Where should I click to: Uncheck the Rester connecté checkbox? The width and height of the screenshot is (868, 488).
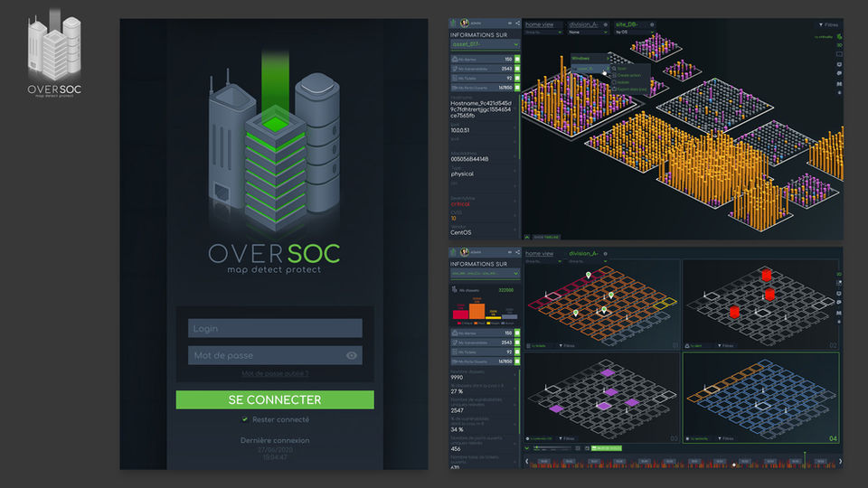[245, 419]
